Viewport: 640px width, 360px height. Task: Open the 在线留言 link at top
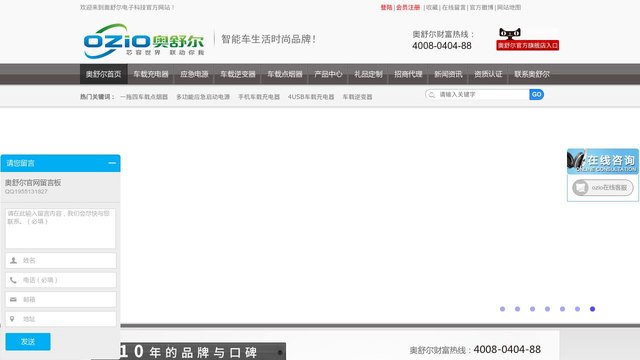coord(454,7)
